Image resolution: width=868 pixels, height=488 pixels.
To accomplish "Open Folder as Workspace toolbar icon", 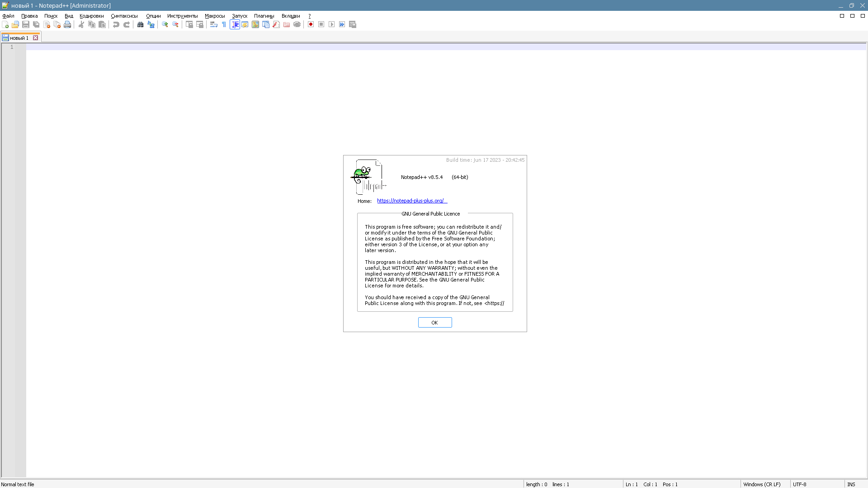I will tap(287, 24).
